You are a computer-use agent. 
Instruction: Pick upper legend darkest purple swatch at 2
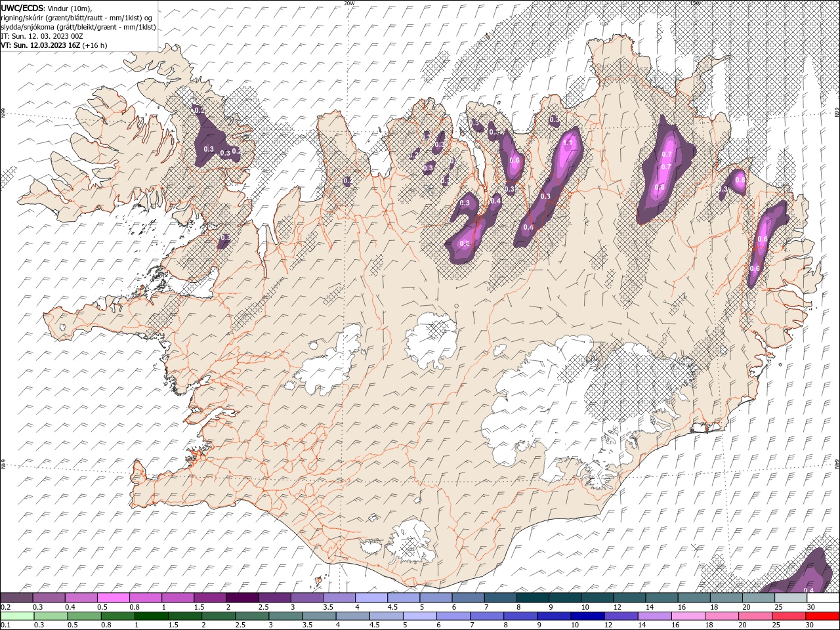(x=242, y=598)
